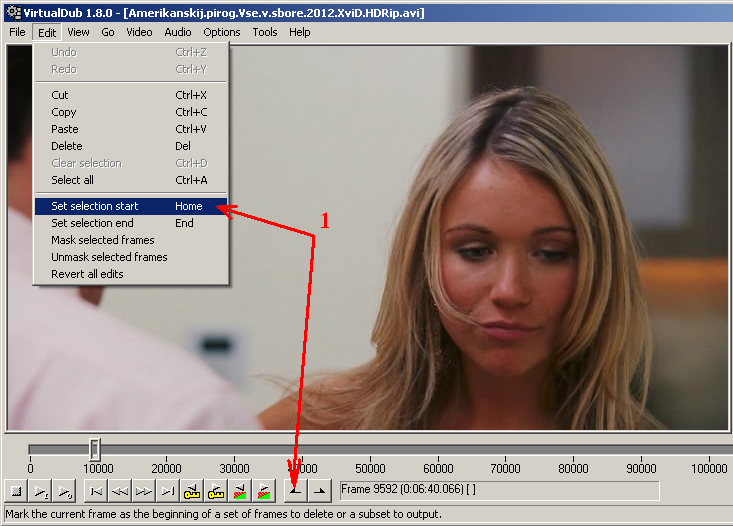Click the timeline track near 80000

click(574, 450)
